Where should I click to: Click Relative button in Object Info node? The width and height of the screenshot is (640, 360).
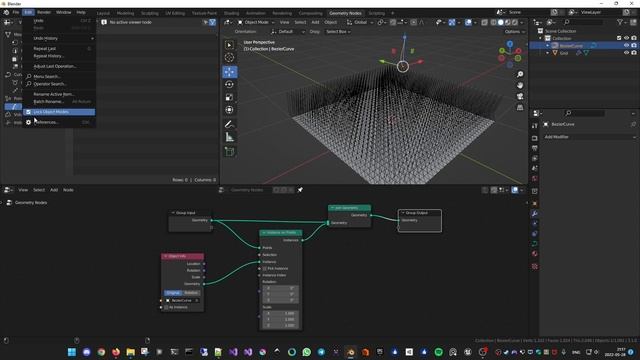[x=191, y=293]
